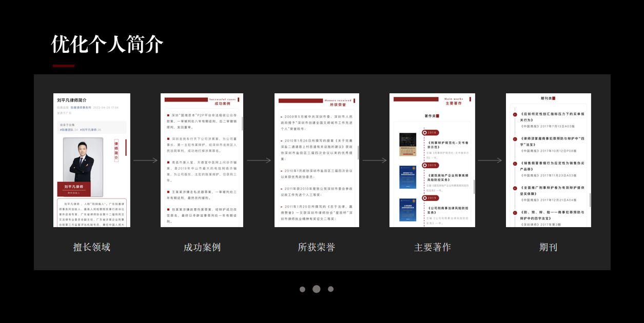644x323 pixels.
Task: Select the 所获荣誉 caption below the third screenshot
Action: (x=317, y=247)
